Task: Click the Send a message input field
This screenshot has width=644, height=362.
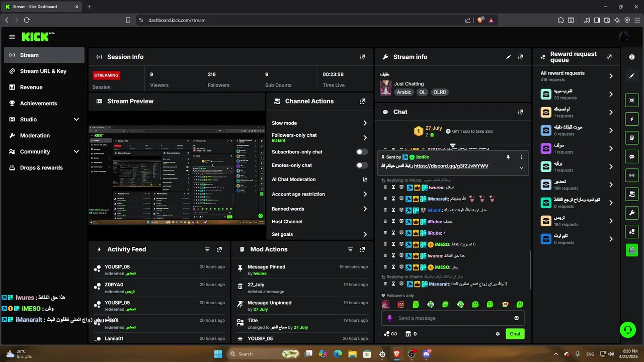Action: pos(453,318)
